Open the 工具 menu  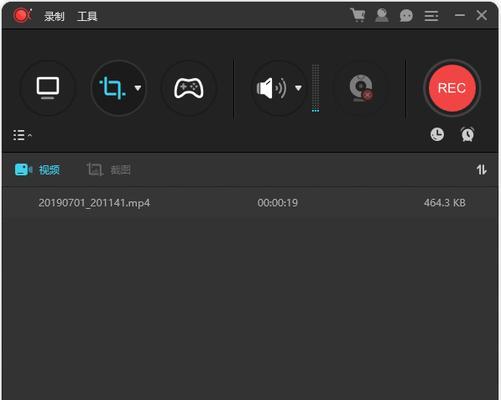tap(87, 16)
